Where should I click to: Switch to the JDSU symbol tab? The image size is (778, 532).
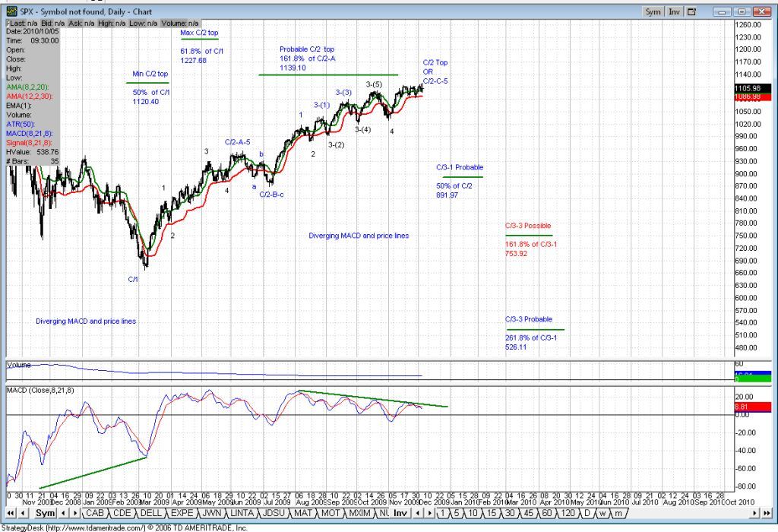[x=275, y=513]
